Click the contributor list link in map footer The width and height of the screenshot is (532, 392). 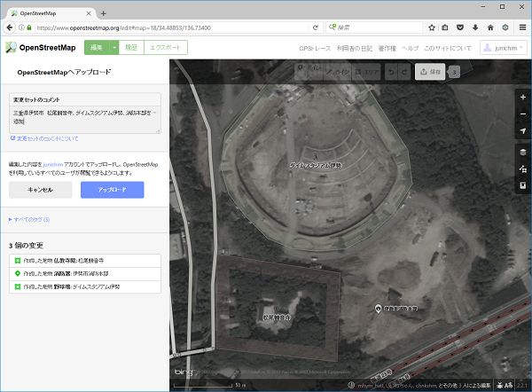(424, 385)
